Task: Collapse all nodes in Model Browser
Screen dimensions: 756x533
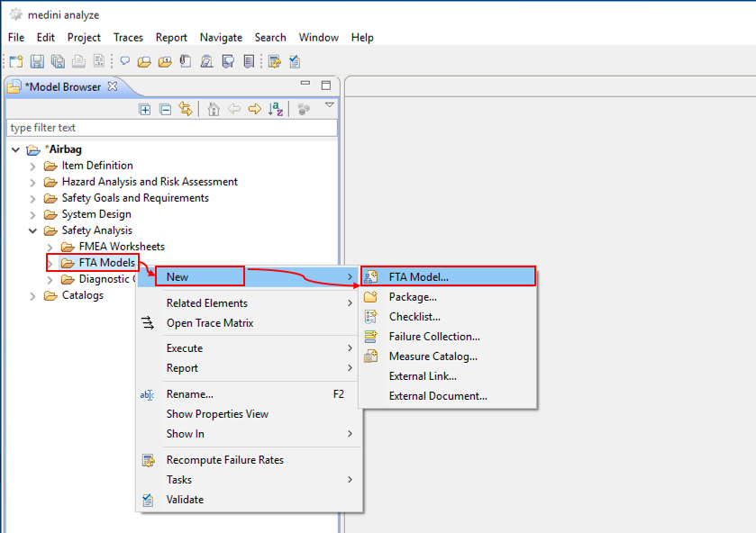Action: pyautogui.click(x=165, y=109)
